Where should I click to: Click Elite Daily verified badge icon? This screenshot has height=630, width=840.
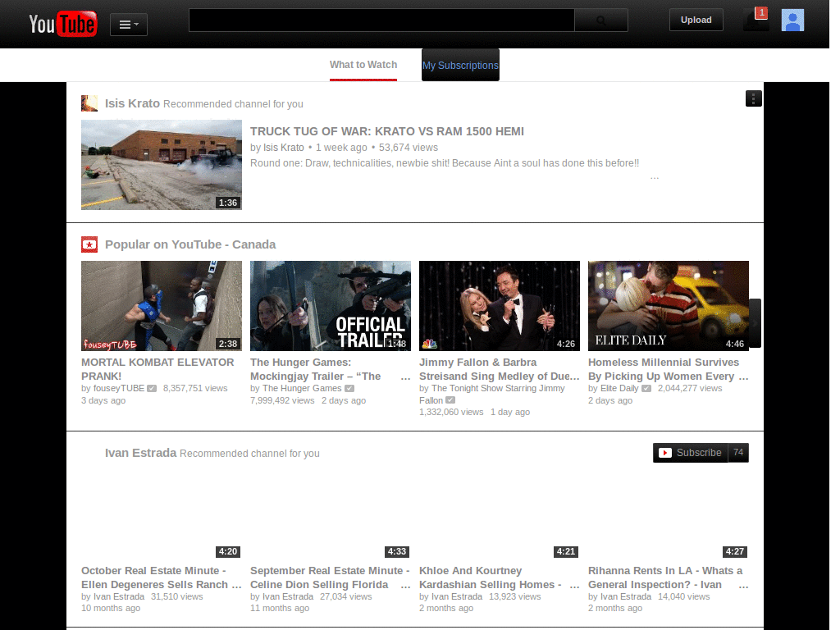click(646, 388)
